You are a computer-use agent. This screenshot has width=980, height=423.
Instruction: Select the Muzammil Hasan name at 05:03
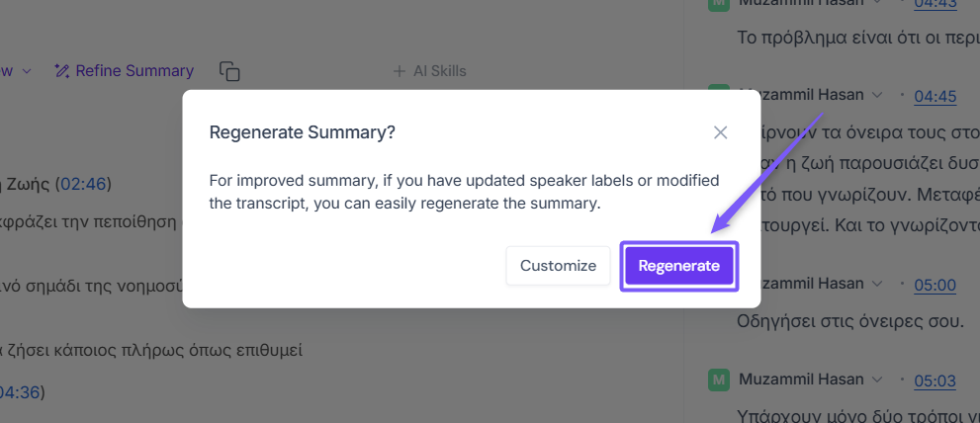[800, 381]
